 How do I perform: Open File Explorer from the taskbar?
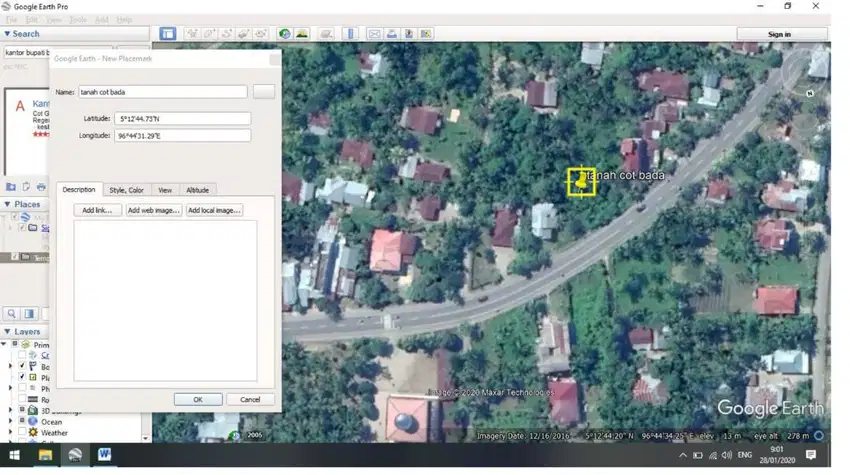(x=45, y=454)
